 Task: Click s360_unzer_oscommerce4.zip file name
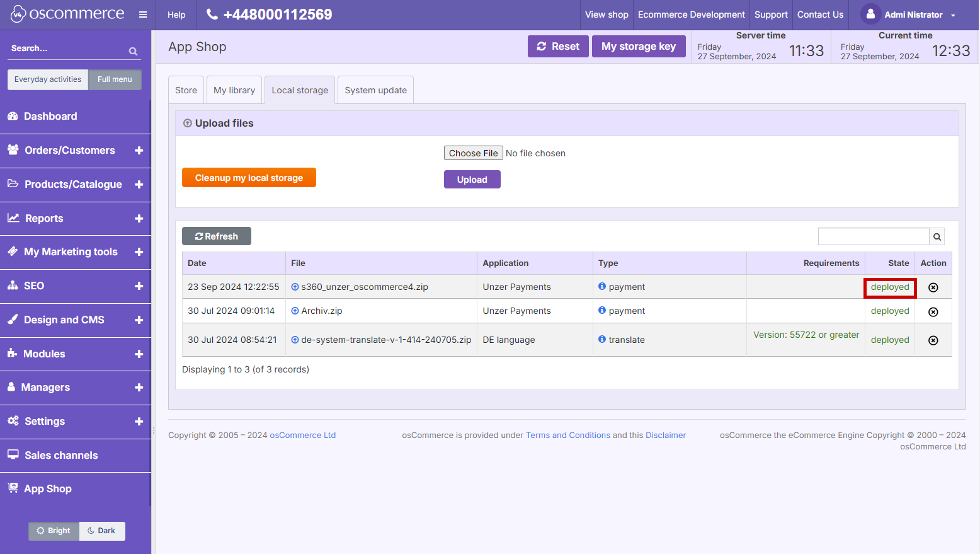(x=365, y=287)
